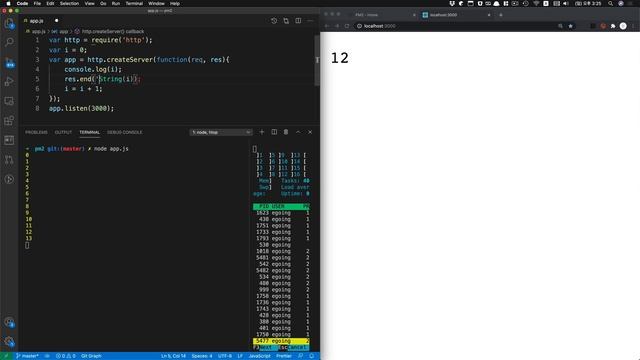
Task: Bookmark the page with the star icon
Action: 571,26
